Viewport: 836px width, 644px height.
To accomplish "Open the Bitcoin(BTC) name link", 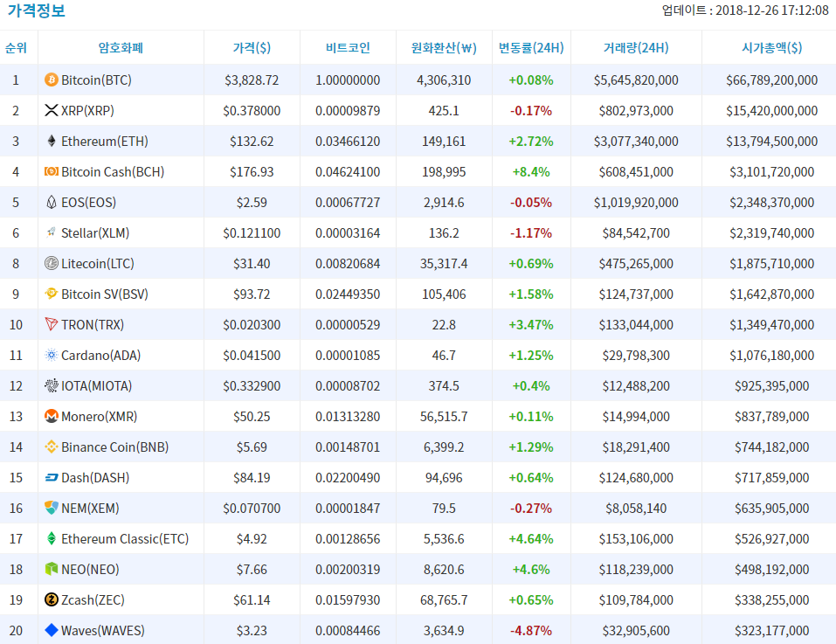I will coord(96,80).
